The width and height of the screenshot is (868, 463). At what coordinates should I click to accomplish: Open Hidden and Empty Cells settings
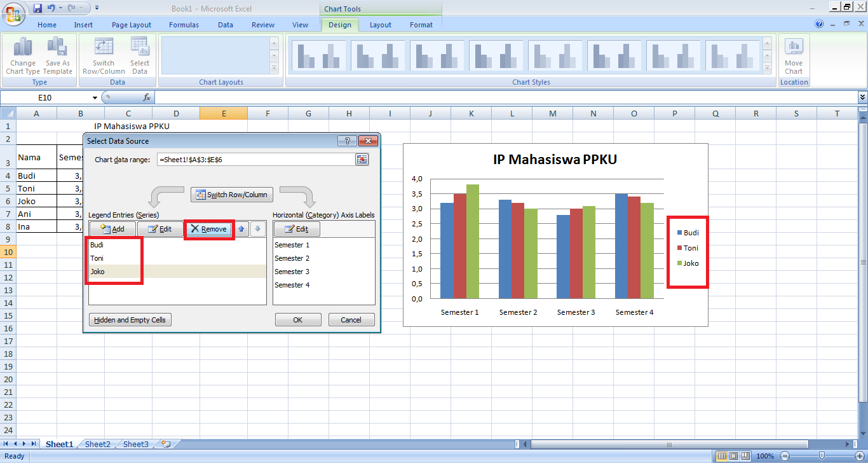click(x=130, y=320)
